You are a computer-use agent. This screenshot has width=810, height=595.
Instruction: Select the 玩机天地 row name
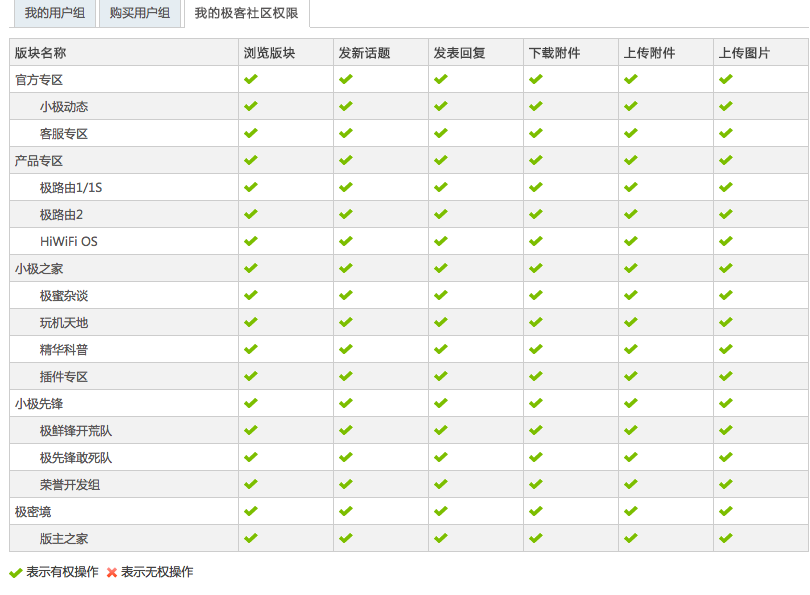click(x=64, y=323)
